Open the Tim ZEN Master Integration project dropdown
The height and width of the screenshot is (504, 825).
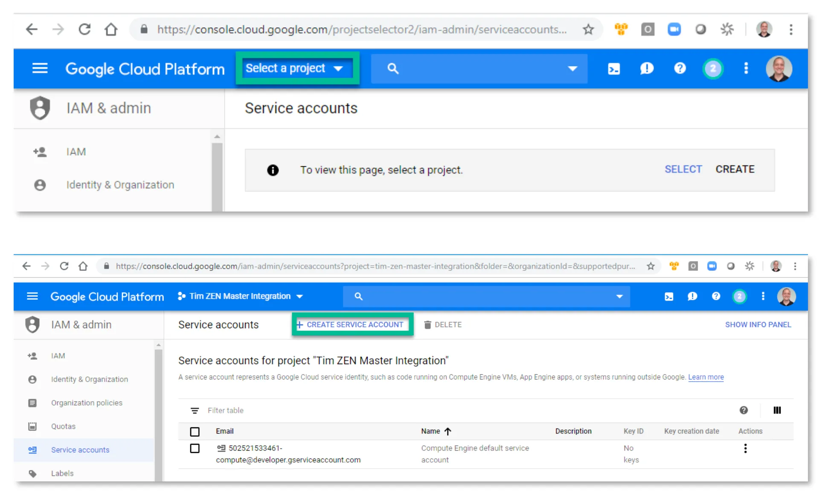click(240, 296)
